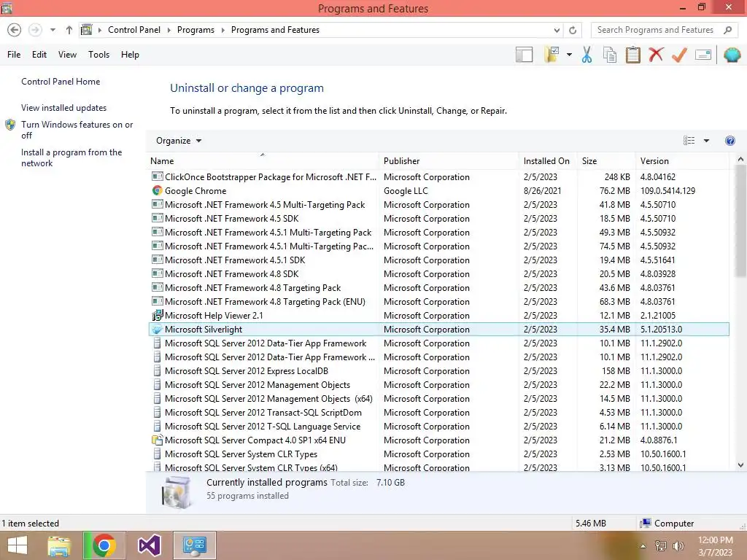The width and height of the screenshot is (747, 560).
Task: Open the recent locations dropdown arrow
Action: coord(53,30)
